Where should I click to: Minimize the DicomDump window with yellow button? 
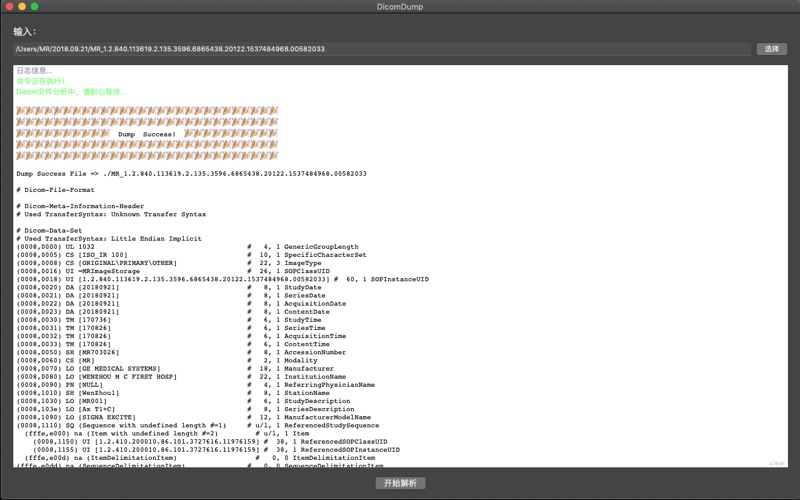pyautogui.click(x=22, y=6)
